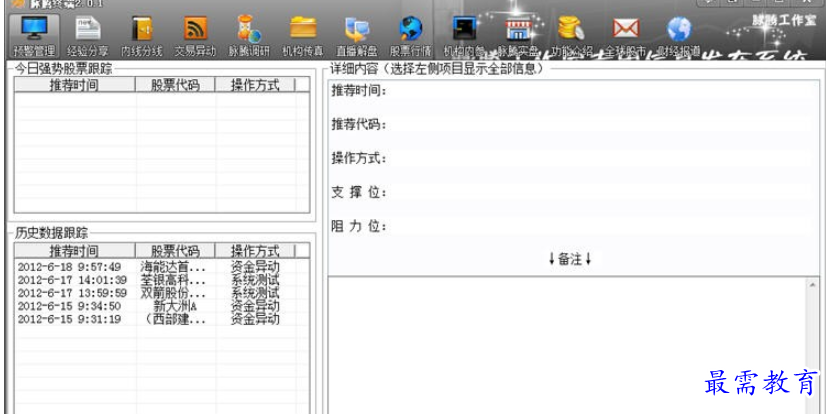Open 财经报道 globe icon
Image resolution: width=826 pixels, height=414 pixels.
(x=679, y=28)
